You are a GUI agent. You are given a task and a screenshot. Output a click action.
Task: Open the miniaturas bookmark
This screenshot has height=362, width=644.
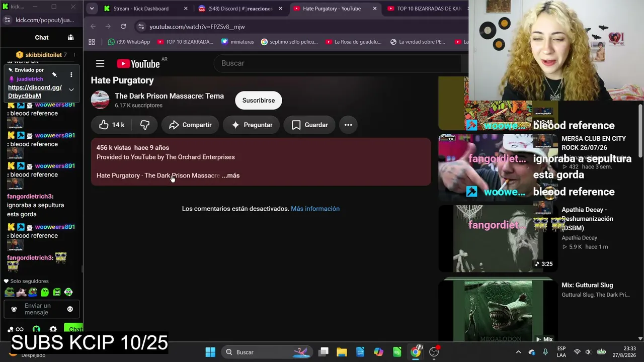coord(237,42)
